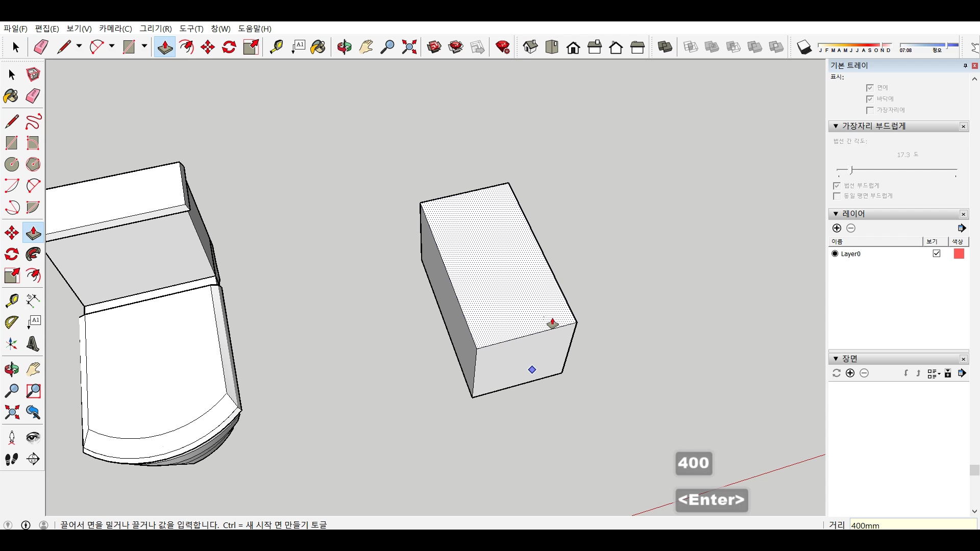Toggle Layer0 visibility checkbox
Image resolution: width=980 pixels, height=551 pixels.
coord(937,254)
